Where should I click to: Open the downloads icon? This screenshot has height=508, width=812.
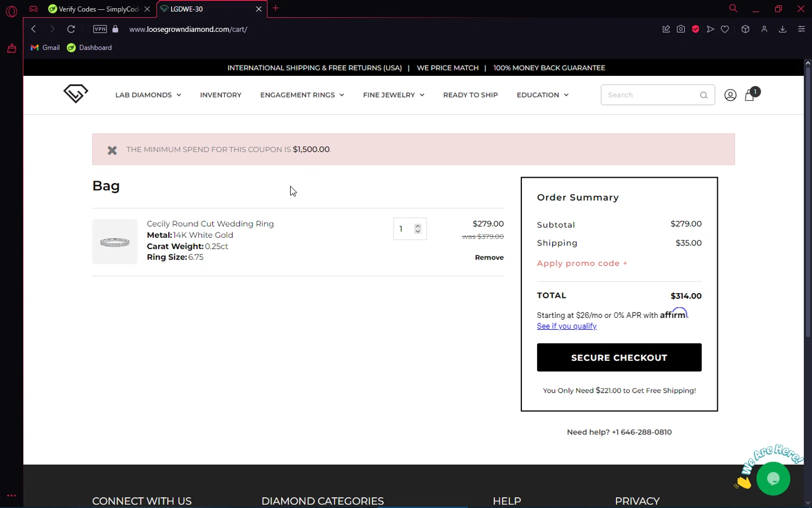point(782,29)
